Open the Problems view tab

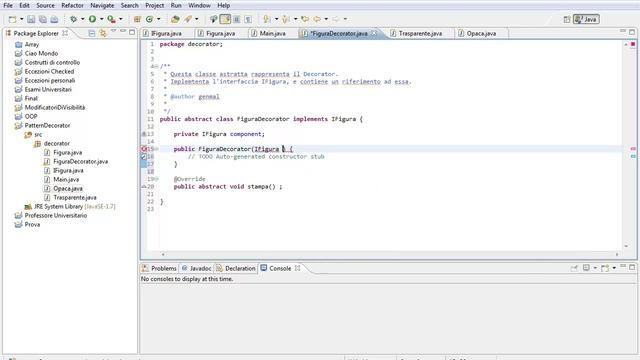[x=159, y=268]
